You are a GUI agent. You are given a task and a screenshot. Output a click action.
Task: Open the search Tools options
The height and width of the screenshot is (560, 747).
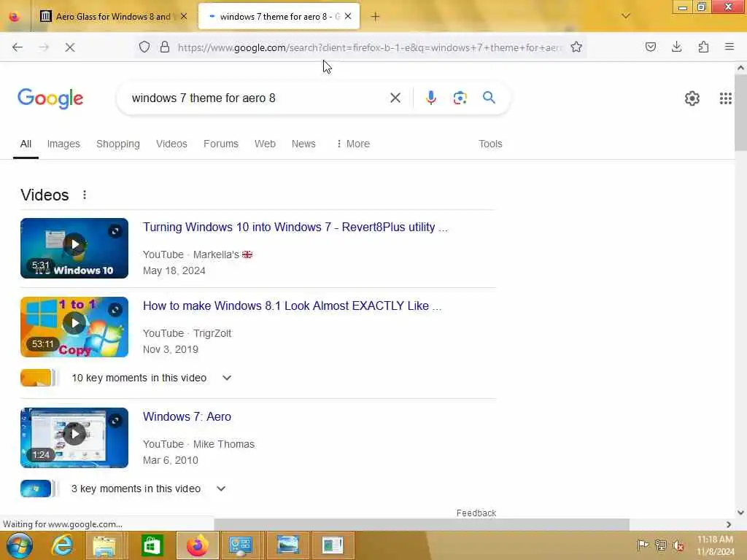click(x=490, y=144)
